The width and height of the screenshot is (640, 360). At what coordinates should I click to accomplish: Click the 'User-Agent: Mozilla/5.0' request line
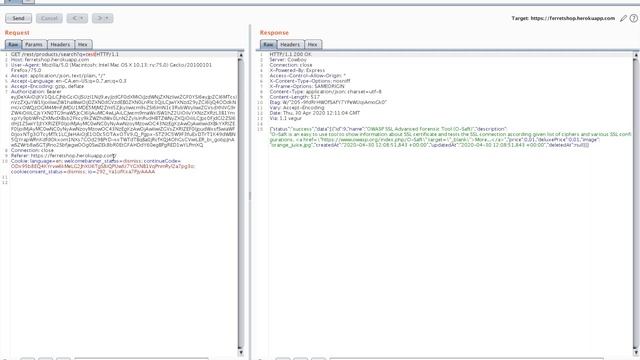[111, 68]
